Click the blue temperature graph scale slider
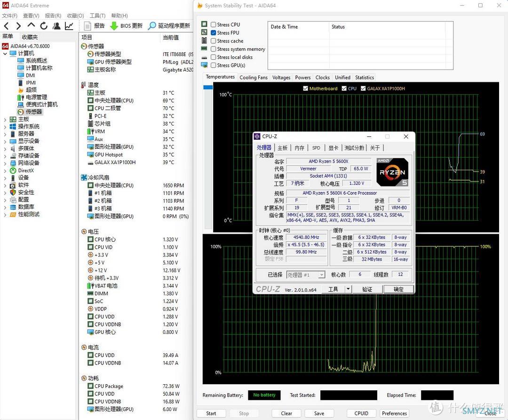This screenshot has height=420, width=508. tap(208, 87)
